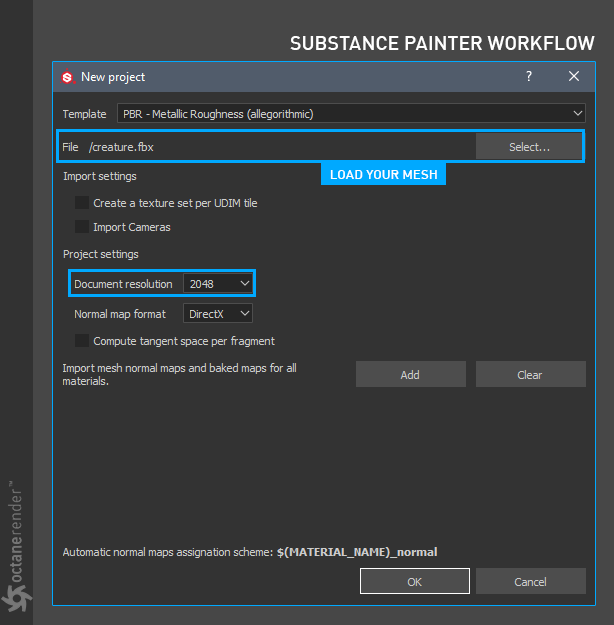Screen dimensions: 614x625
Task: Open the Normal map format DirectX dropdown
Action: pos(218,314)
